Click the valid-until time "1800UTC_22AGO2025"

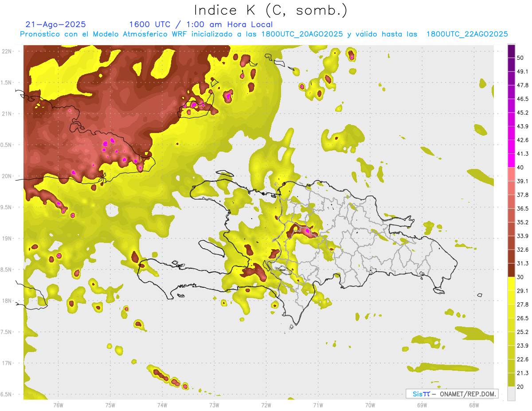(467, 34)
